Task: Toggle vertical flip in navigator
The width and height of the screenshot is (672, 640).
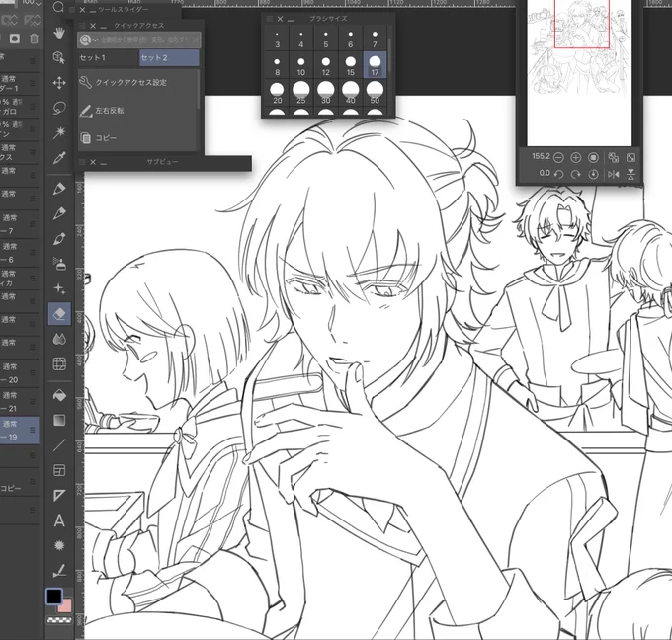Action: pos(630,174)
